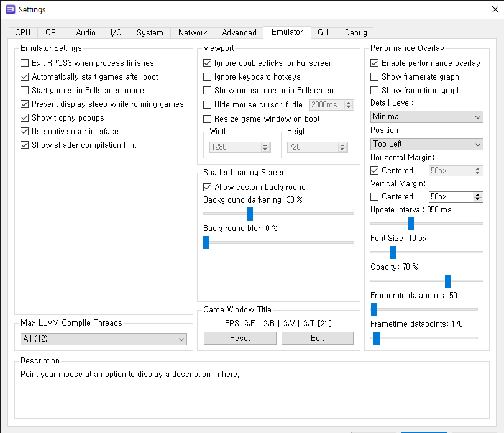Screen dimensions: 504x433
Task: Disable Enable performance overlay checkbox
Action: pyautogui.click(x=425, y=63)
